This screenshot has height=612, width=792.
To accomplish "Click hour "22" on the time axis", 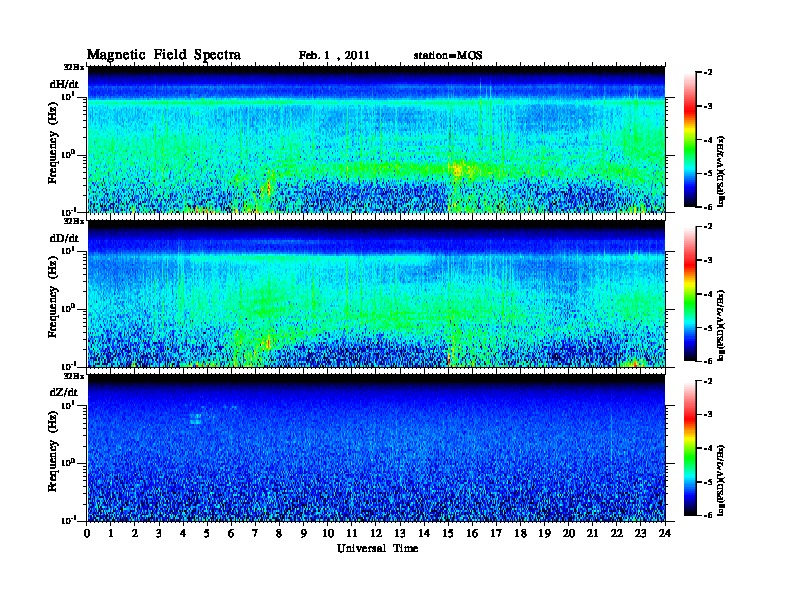I will tap(617, 533).
